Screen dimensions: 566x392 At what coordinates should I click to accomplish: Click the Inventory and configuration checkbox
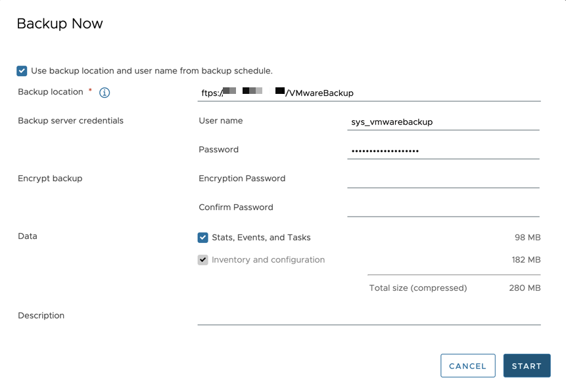click(x=203, y=260)
